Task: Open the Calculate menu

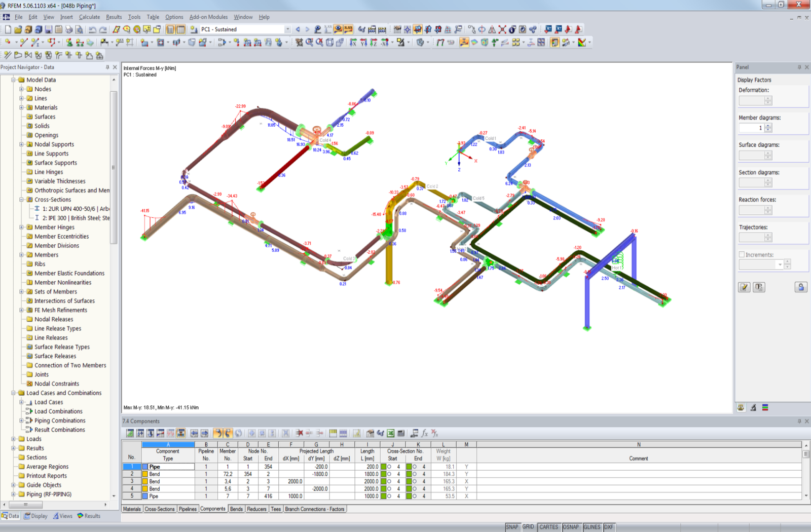Action: pyautogui.click(x=89, y=17)
